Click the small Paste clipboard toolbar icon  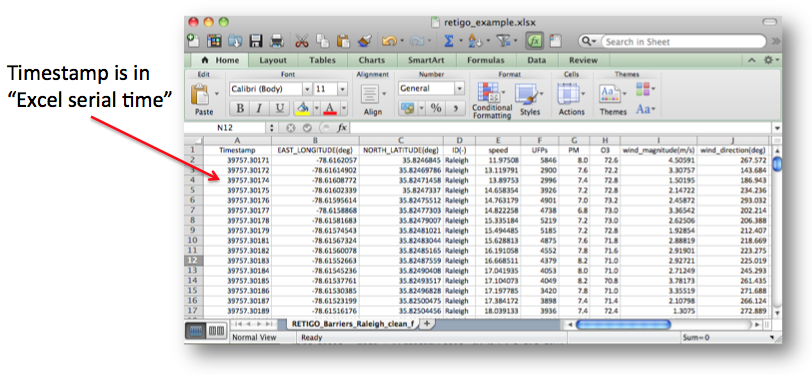pyautogui.click(x=343, y=41)
